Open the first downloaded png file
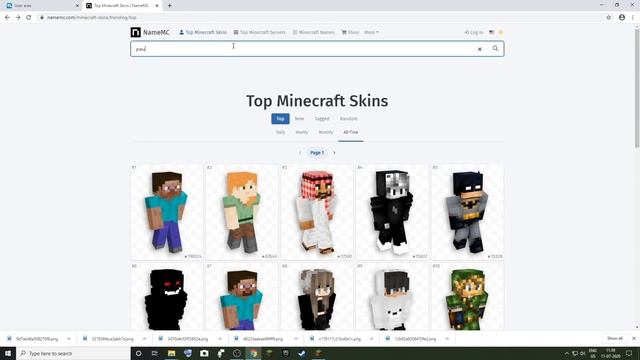Image resolution: width=640 pixels, height=360 pixels. coord(33,339)
